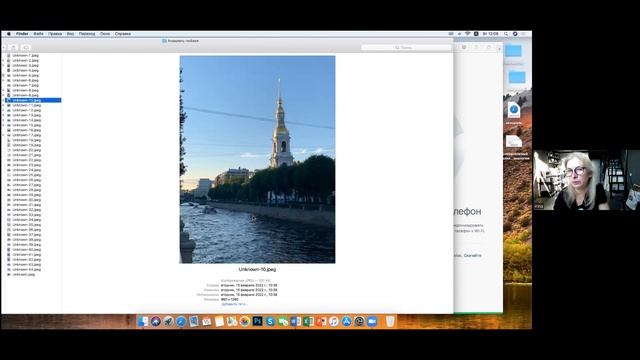
Task: Select Unknown-30.jpeg in the file list
Action: (x=27, y=200)
